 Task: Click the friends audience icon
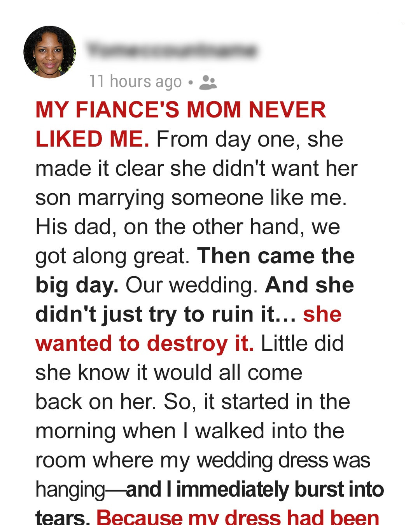coord(208,82)
